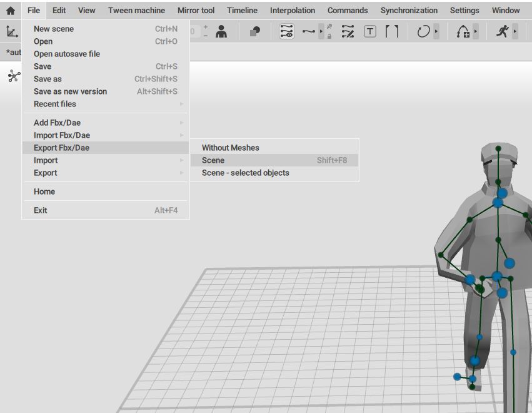
Task: Toggle the trajectory edit pencil button
Action: point(348,32)
